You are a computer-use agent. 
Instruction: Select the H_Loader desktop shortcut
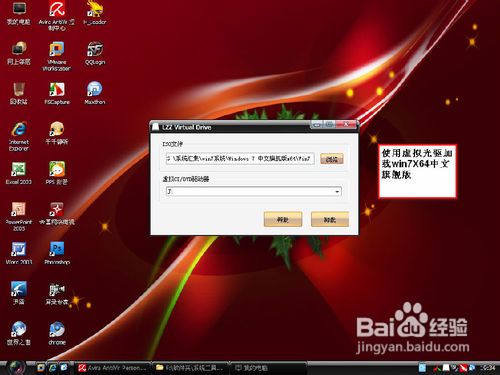(x=95, y=13)
